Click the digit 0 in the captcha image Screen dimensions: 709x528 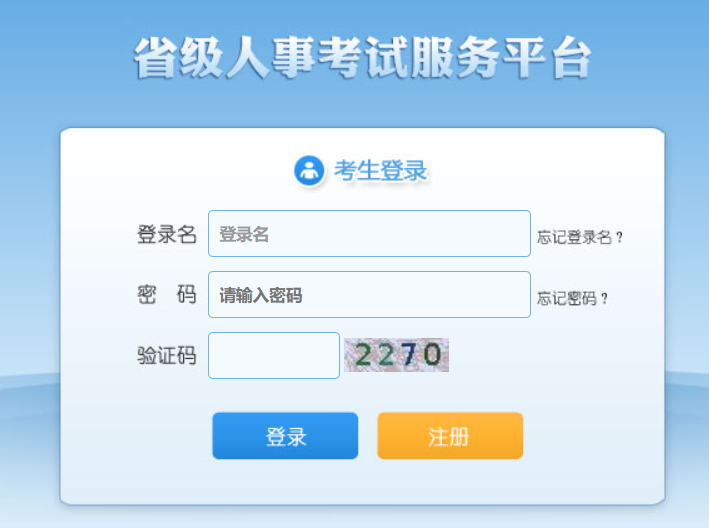point(432,354)
